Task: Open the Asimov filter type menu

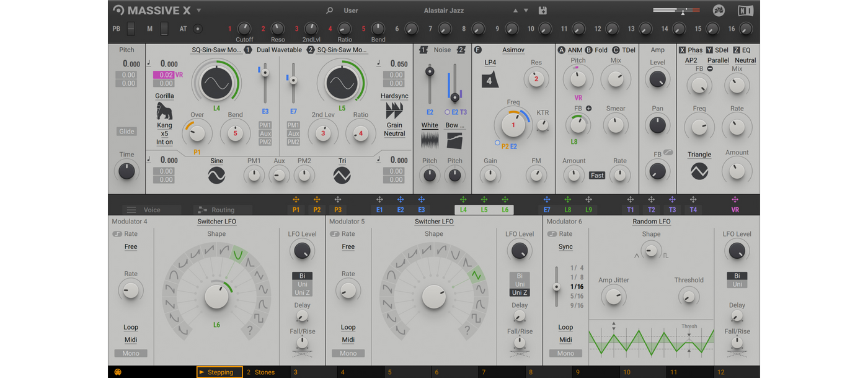Action: (x=513, y=50)
